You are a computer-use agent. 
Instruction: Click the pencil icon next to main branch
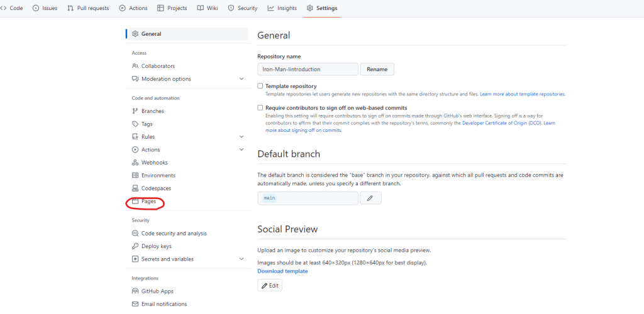click(x=370, y=198)
